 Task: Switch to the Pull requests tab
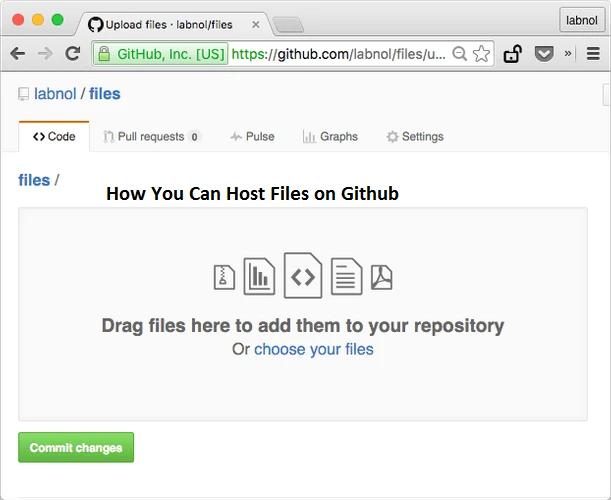pos(151,137)
